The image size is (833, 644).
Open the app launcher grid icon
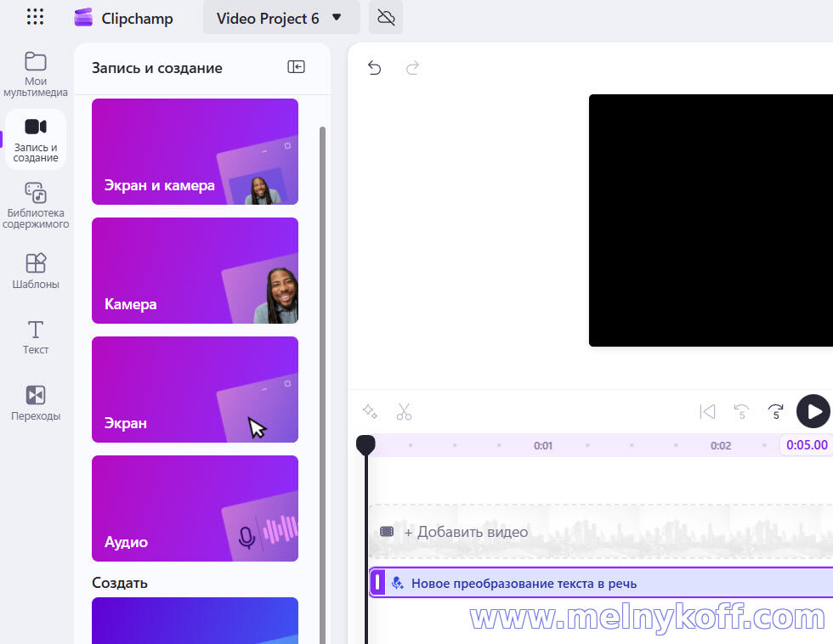tap(35, 17)
